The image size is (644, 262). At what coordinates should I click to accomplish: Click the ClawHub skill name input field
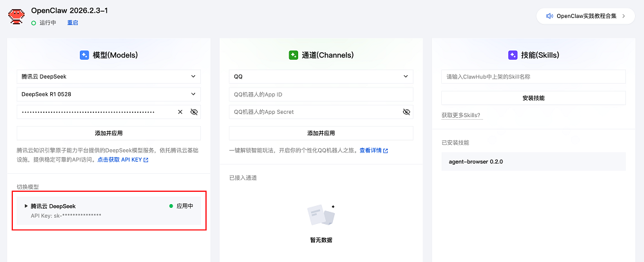coord(533,77)
